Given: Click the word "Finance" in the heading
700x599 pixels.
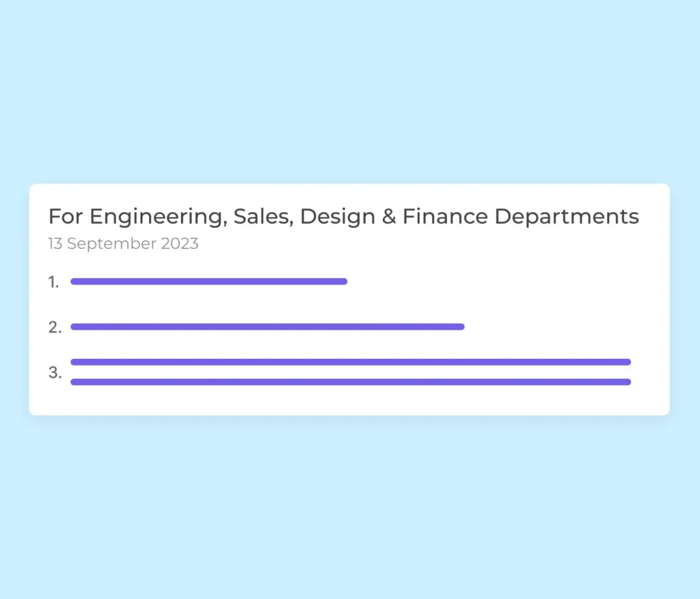Looking at the screenshot, I should point(445,217).
